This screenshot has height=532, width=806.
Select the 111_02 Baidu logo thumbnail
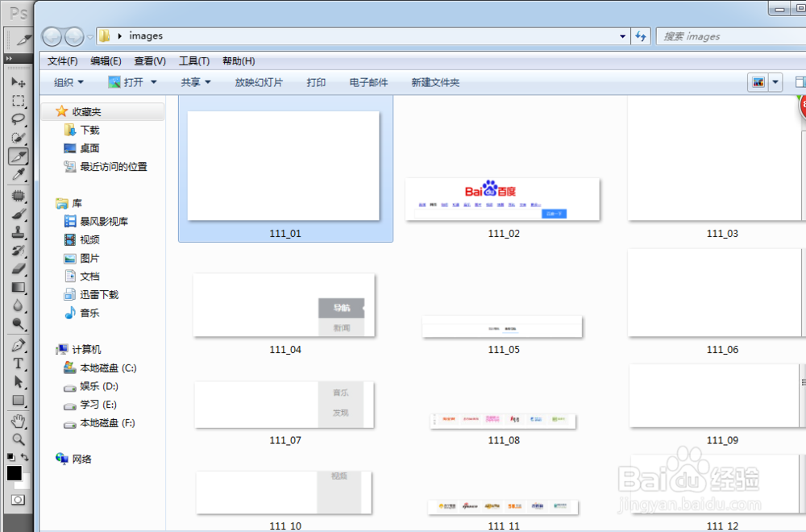pos(503,199)
